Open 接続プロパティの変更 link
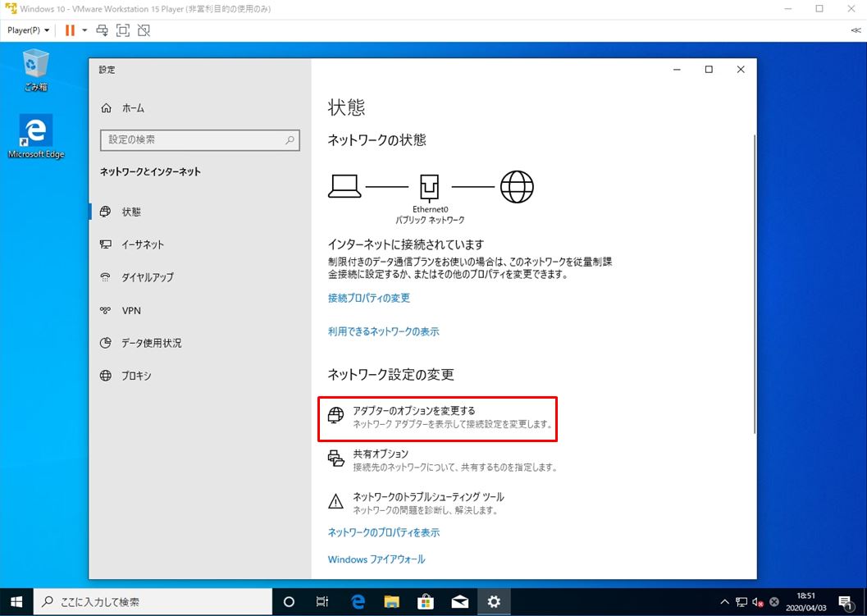 (369, 298)
